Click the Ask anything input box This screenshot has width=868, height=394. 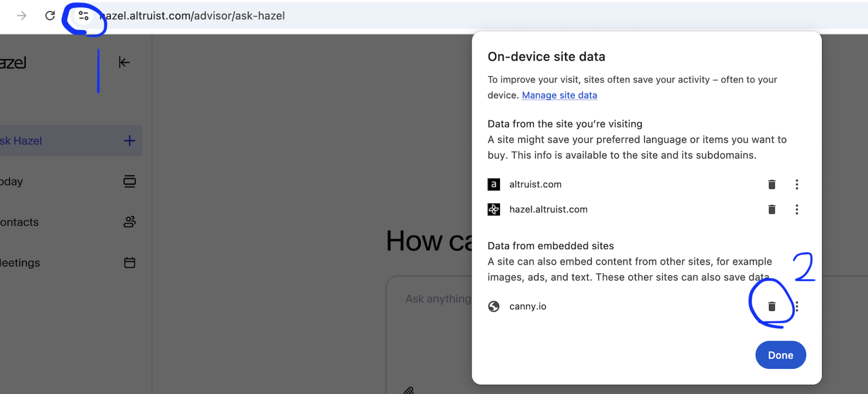tap(437, 299)
